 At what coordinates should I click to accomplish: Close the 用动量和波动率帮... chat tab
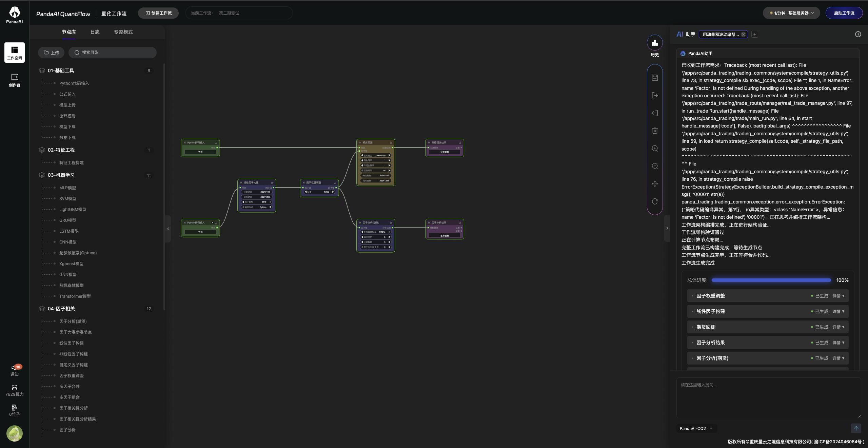pos(743,34)
